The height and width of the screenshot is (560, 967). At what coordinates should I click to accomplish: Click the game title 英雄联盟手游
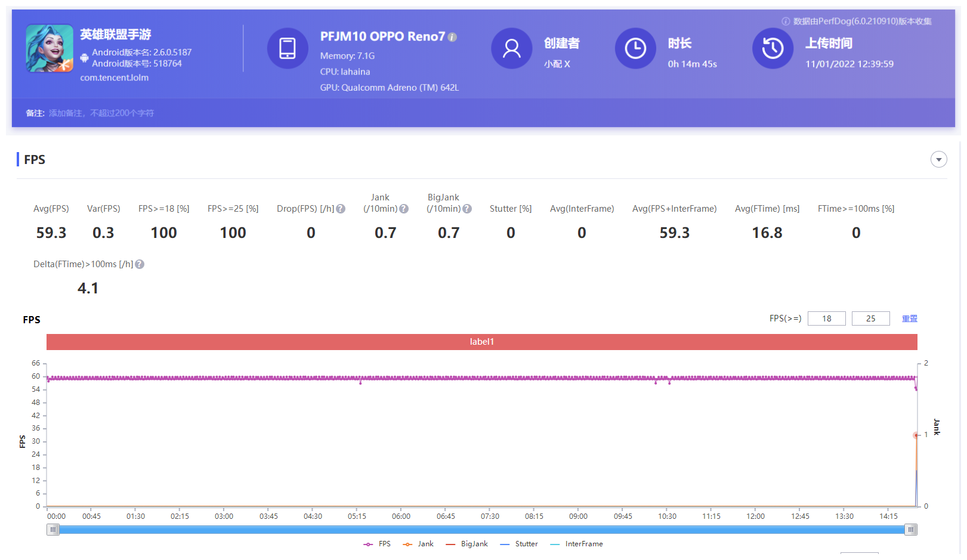click(116, 35)
